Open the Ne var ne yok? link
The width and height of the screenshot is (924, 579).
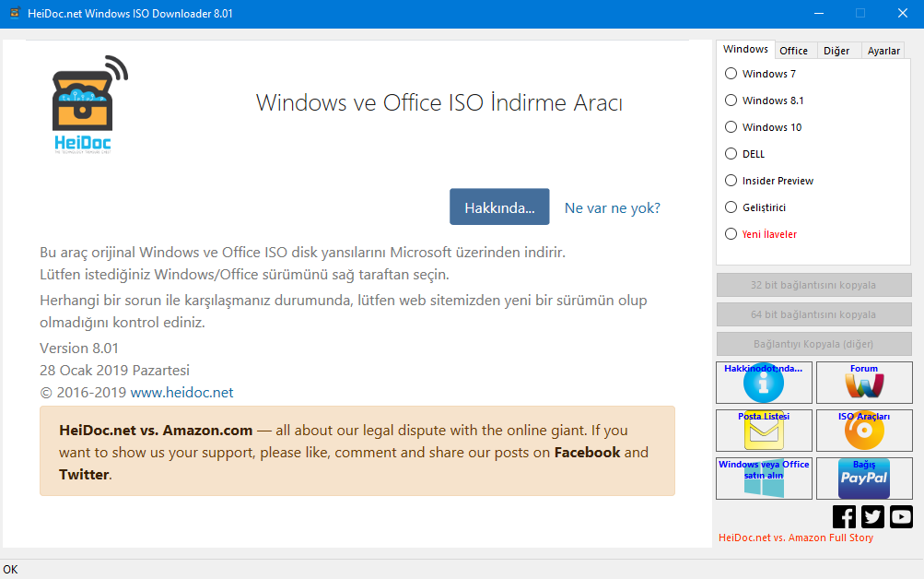point(613,208)
